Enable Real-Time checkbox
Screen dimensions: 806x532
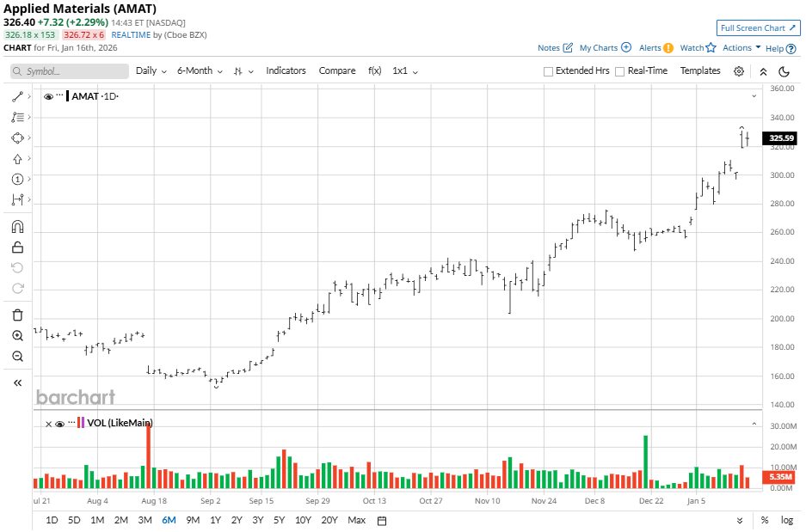click(x=620, y=71)
